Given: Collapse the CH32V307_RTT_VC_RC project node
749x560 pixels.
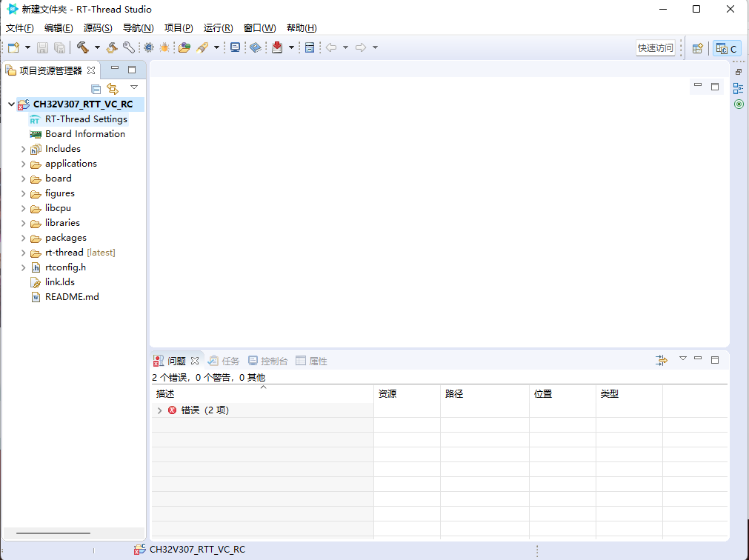Looking at the screenshot, I should (x=11, y=104).
